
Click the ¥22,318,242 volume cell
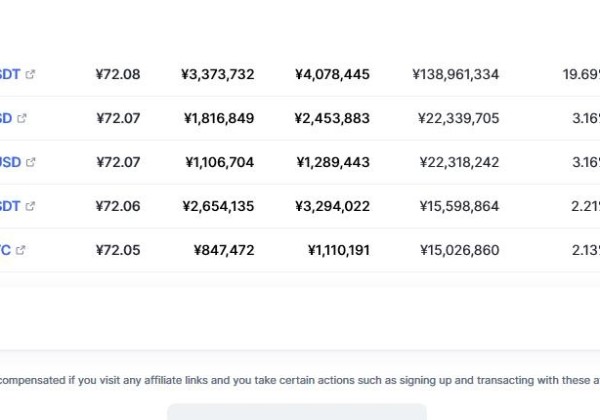[x=459, y=162]
